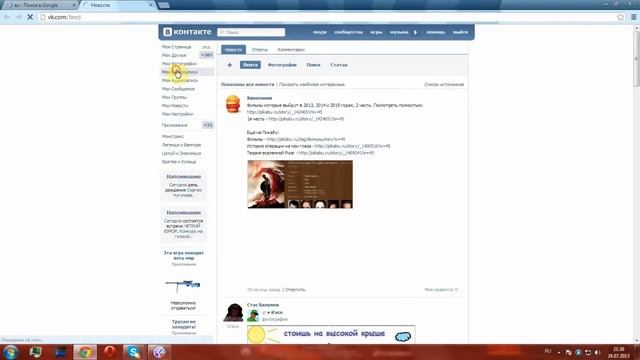Switch to the Комментарии tab
Image resolution: width=640 pixels, height=360 pixels.
click(x=291, y=49)
